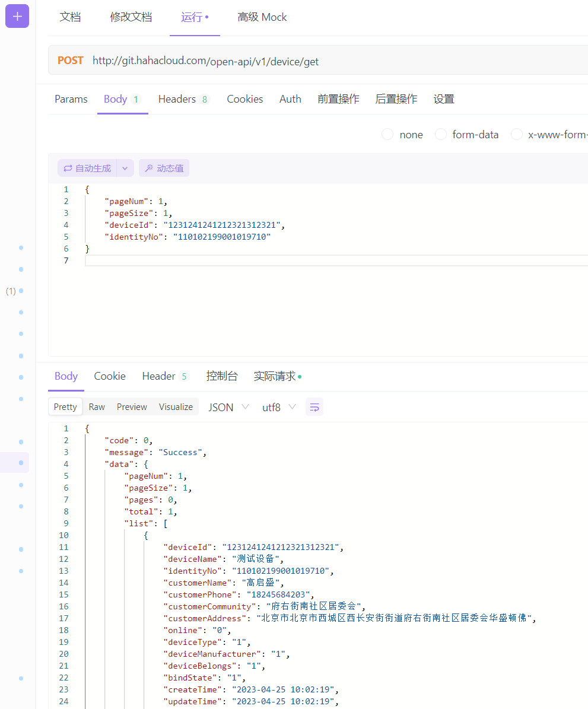
Task: Open the 设置 tab
Action: pyautogui.click(x=444, y=99)
